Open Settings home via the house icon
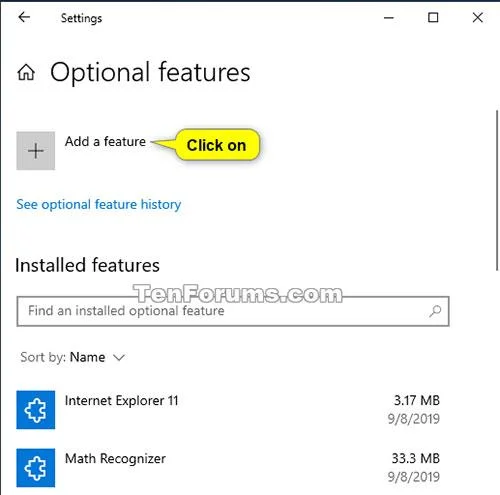 [26, 72]
